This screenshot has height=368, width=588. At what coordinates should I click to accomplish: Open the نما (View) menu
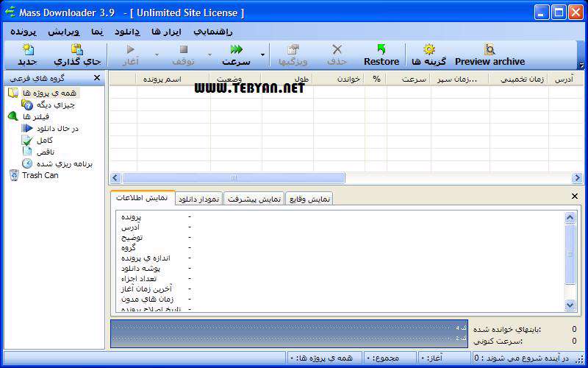[97, 32]
